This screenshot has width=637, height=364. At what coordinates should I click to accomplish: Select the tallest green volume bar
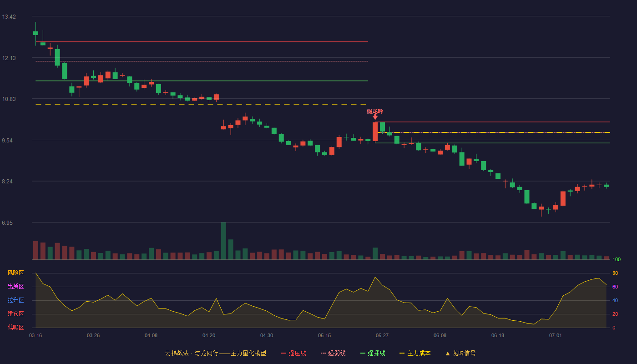[223, 241]
